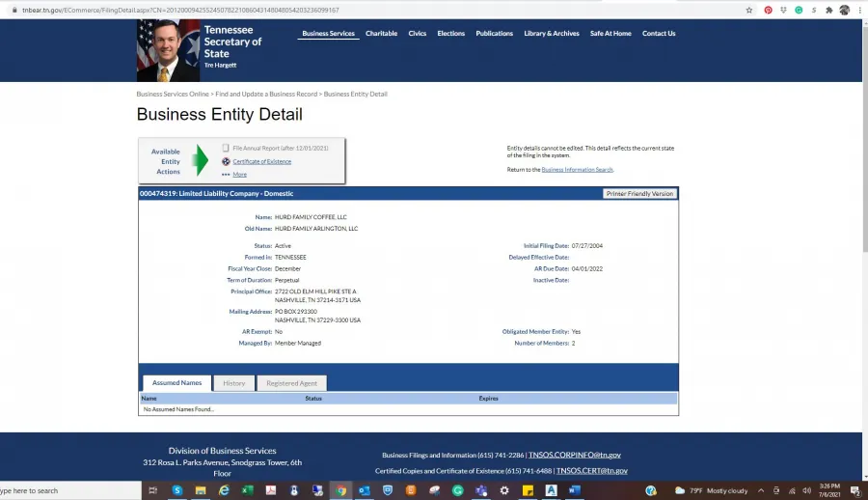Launch Skype from the taskbar
The image size is (868, 500).
tap(177, 490)
